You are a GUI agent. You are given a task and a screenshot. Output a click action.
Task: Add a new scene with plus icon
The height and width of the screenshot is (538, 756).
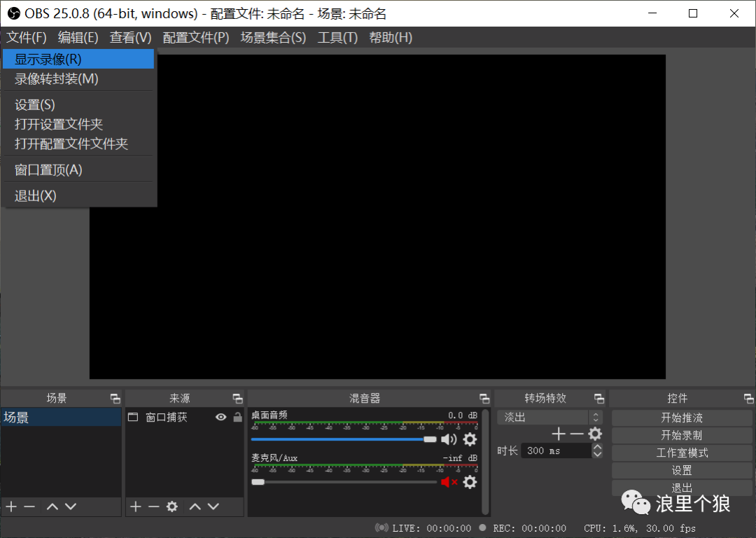[x=12, y=506]
